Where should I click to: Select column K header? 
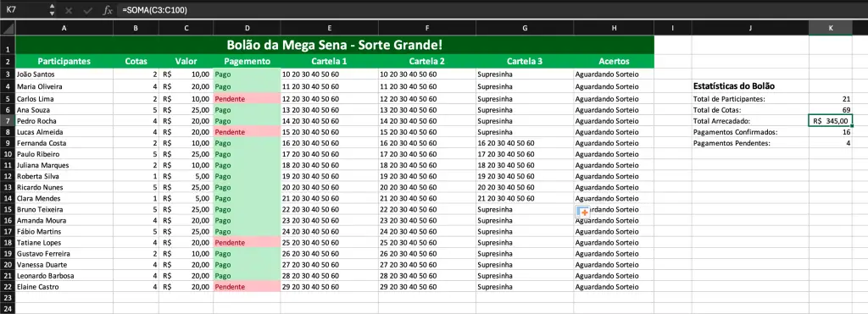pyautogui.click(x=831, y=28)
